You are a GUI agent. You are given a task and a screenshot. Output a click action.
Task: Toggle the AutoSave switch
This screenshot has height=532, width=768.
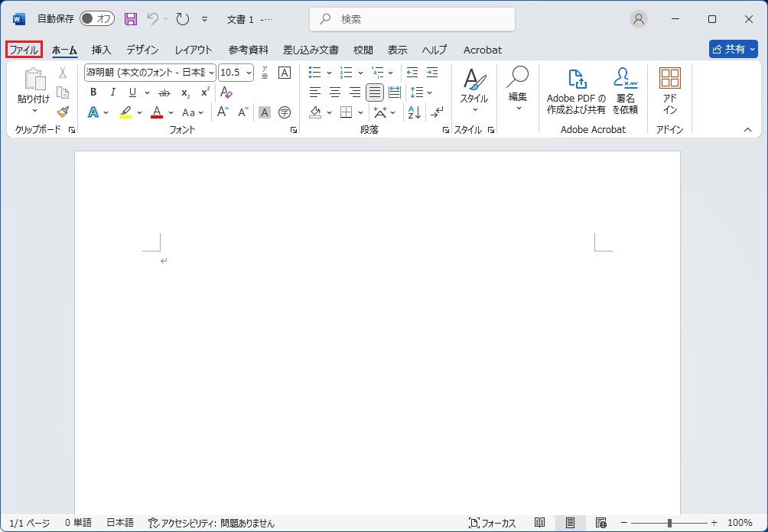click(96, 19)
